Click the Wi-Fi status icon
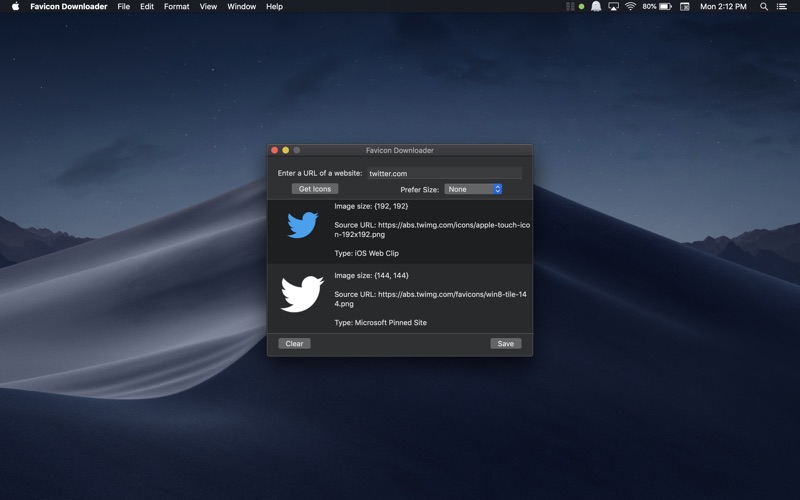Image resolution: width=800 pixels, height=500 pixels. (631, 7)
